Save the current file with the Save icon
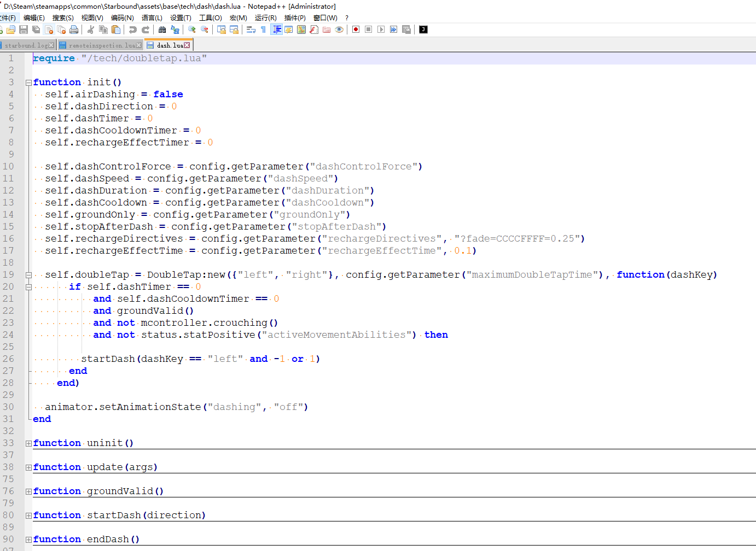The height and width of the screenshot is (551, 756). pyautogui.click(x=24, y=30)
